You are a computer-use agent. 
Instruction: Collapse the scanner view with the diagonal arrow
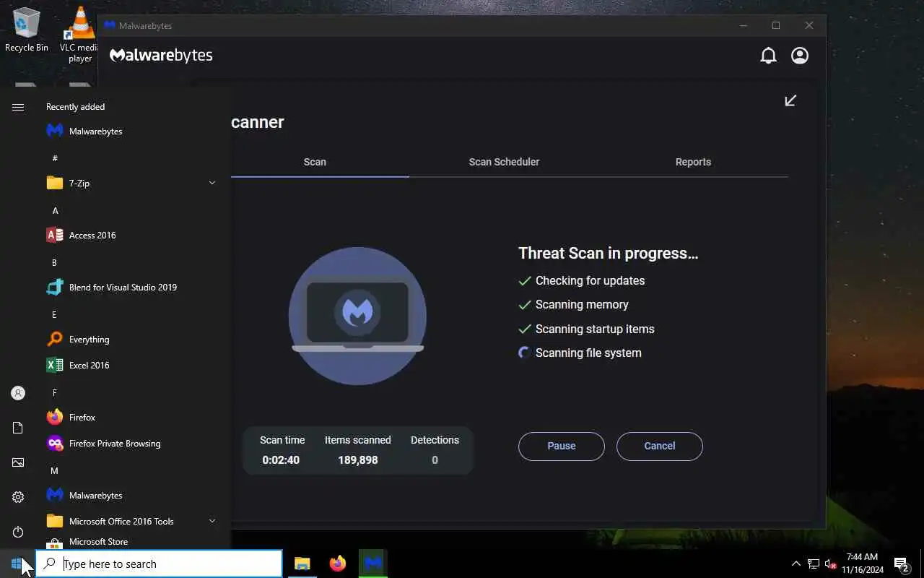(x=790, y=100)
